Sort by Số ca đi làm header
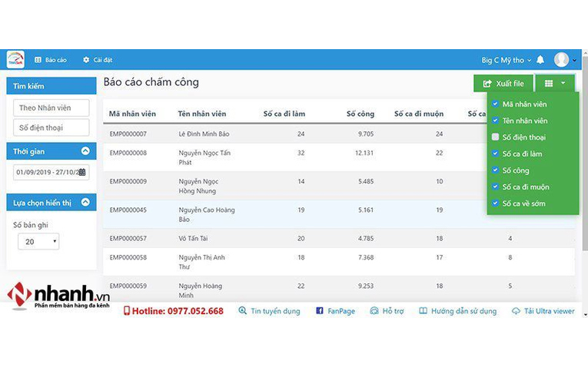The height and width of the screenshot is (367, 588). click(x=284, y=114)
